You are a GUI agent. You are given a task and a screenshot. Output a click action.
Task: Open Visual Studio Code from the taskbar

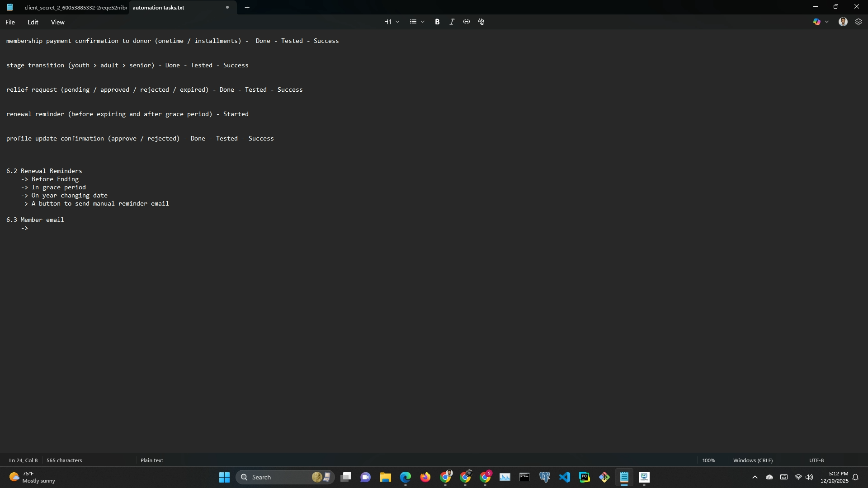pos(564,477)
